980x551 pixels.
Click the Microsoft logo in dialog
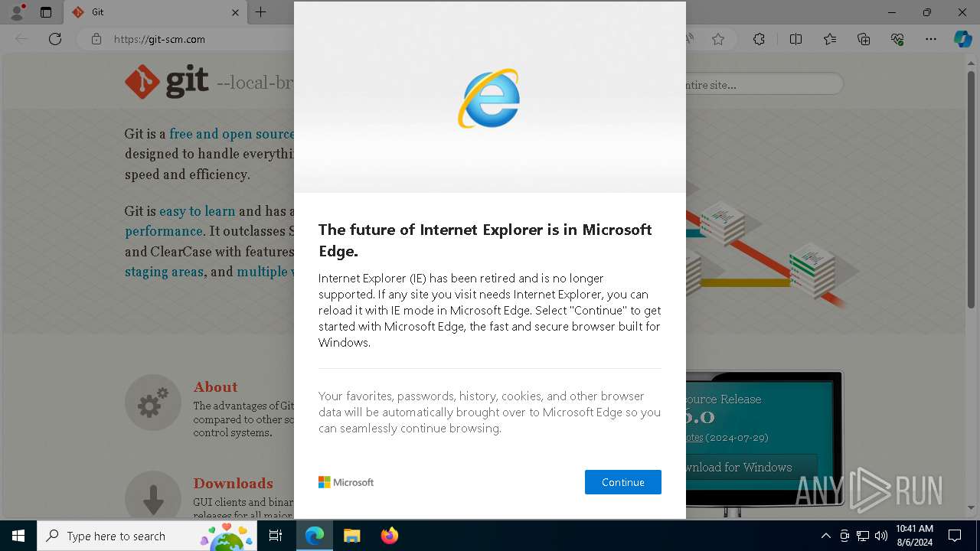(x=346, y=482)
